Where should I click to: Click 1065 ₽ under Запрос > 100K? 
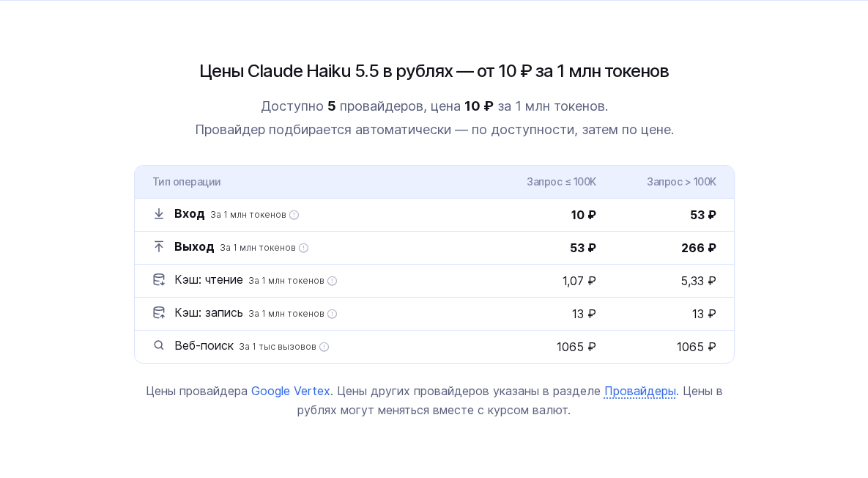tap(697, 347)
